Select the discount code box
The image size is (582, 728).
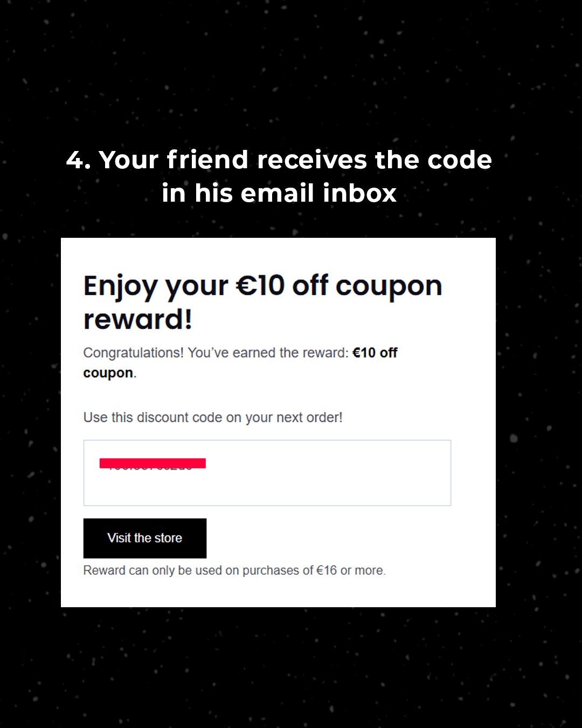267,473
